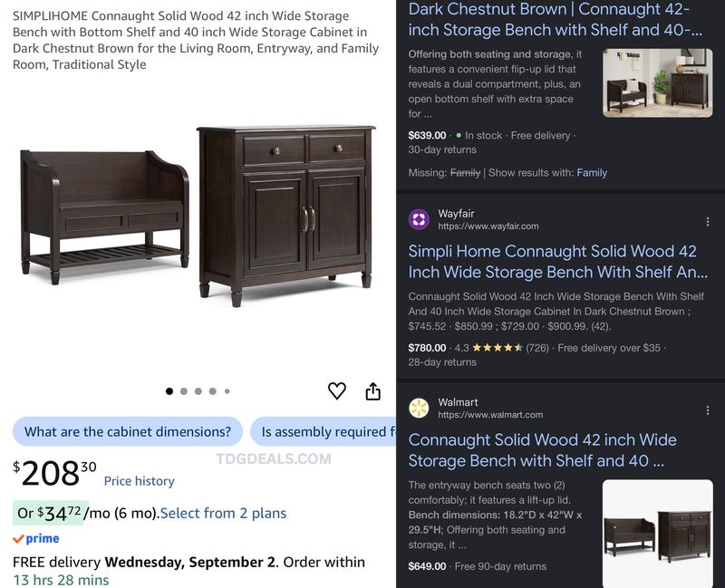Open "Select from 2 plans" link
The image size is (725, 588).
(x=223, y=513)
